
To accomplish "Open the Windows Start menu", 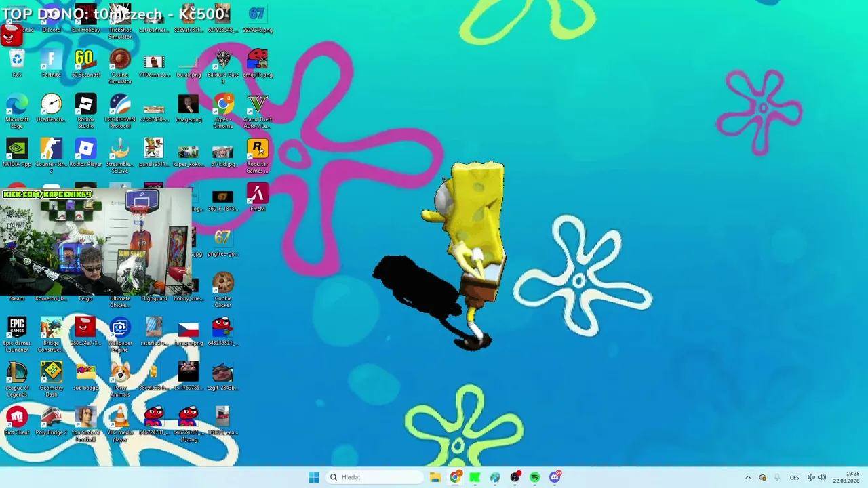I will click(314, 477).
